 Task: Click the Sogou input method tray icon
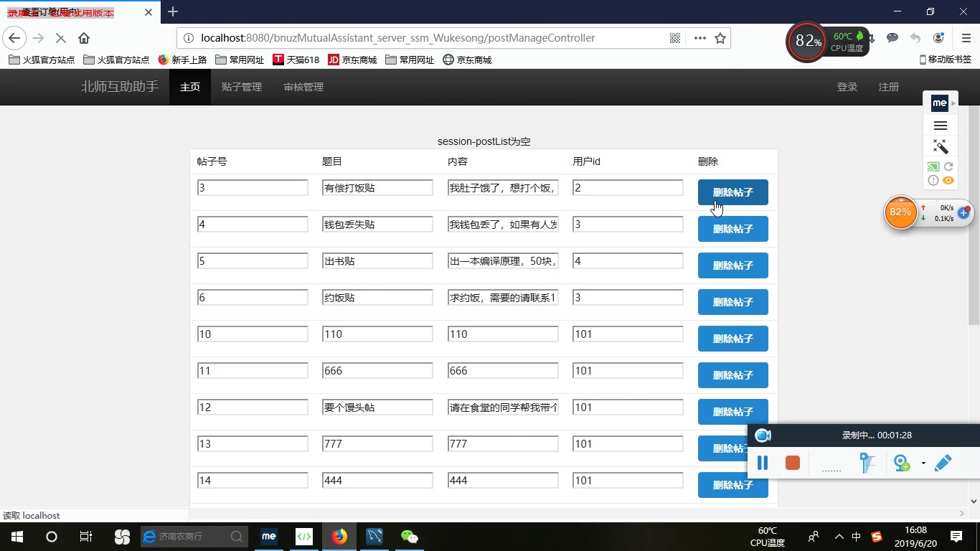pyautogui.click(x=877, y=537)
